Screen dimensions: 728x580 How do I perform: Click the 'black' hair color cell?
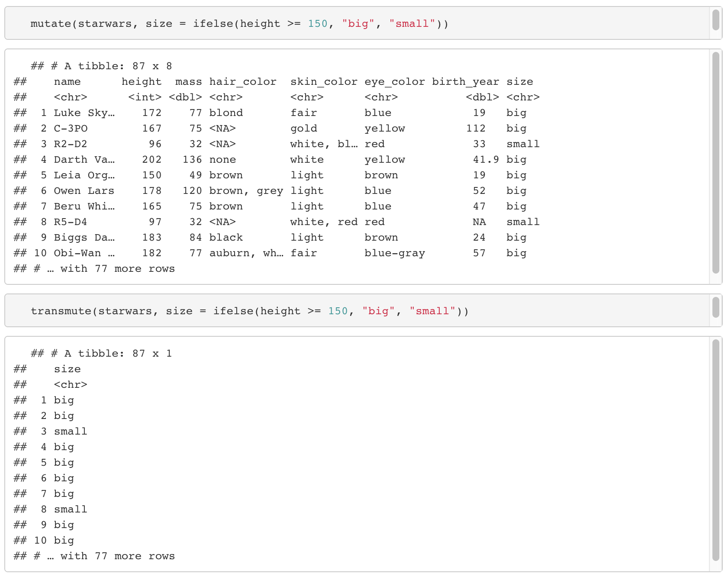click(x=226, y=237)
